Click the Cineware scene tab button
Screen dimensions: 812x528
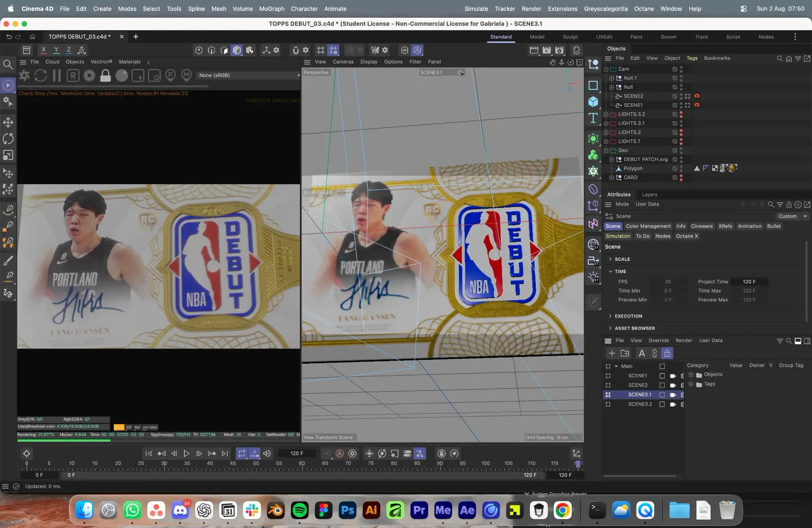(x=702, y=226)
